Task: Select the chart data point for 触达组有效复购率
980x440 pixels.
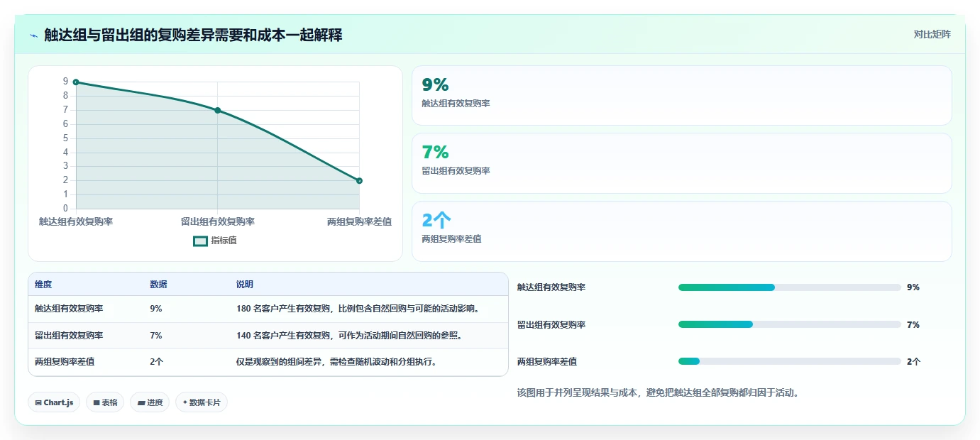Action: (x=76, y=82)
